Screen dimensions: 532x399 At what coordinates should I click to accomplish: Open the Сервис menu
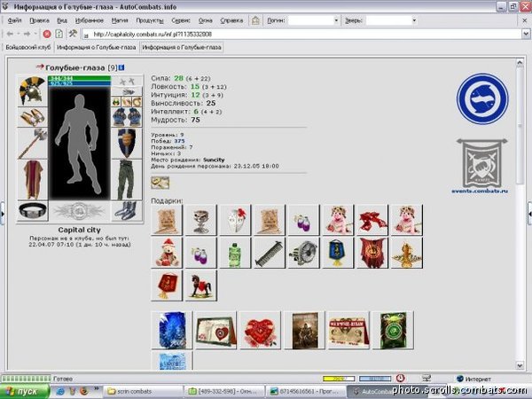tap(181, 20)
